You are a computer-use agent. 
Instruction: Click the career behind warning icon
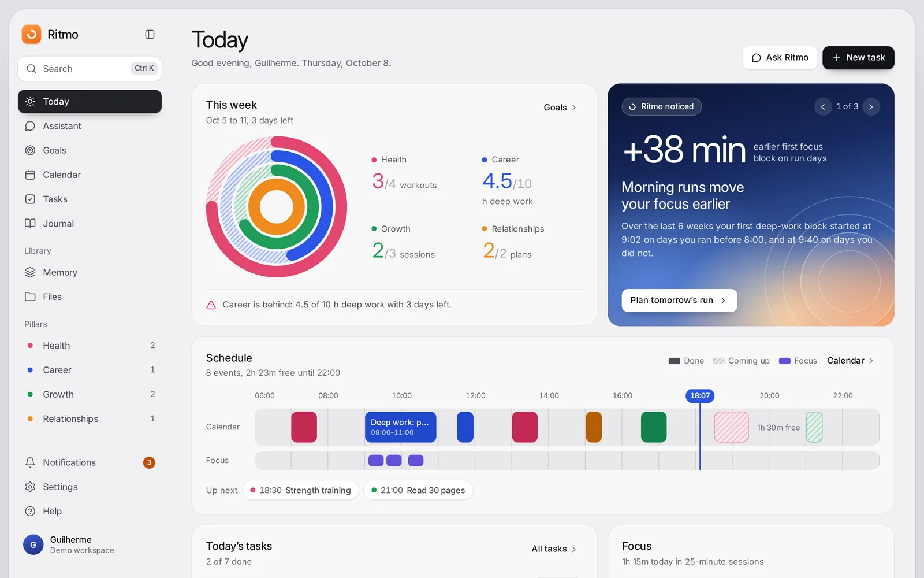211,305
